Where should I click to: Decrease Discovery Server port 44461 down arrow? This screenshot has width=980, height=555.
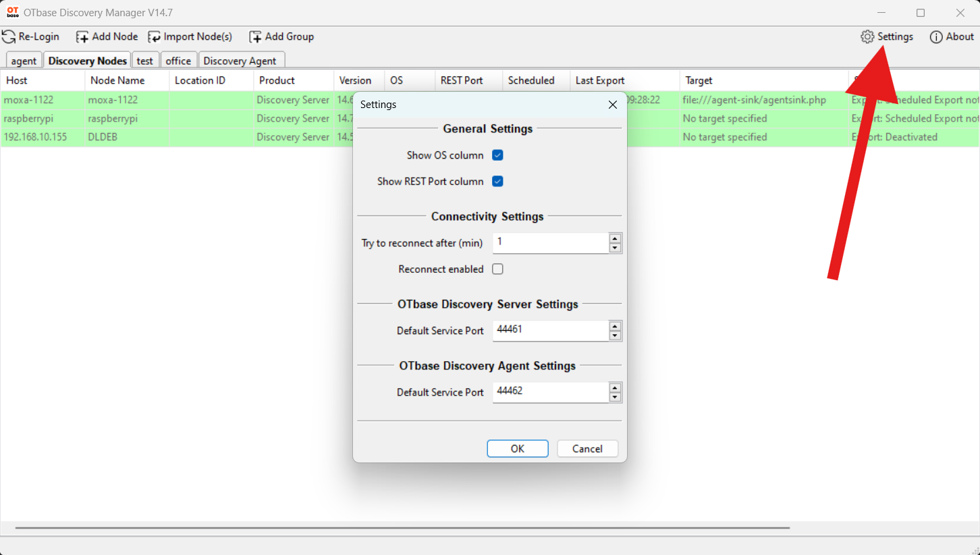pyautogui.click(x=615, y=336)
